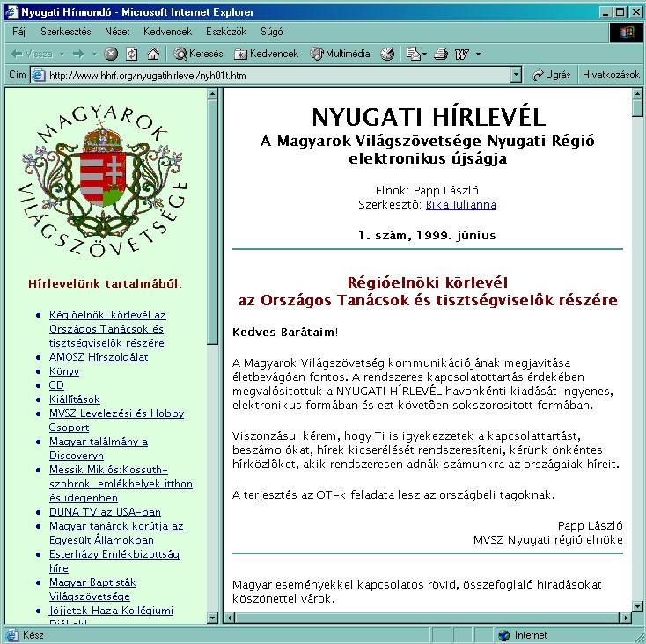
Task: Click horizontal scrollbar left arrow
Action: [x=230, y=618]
